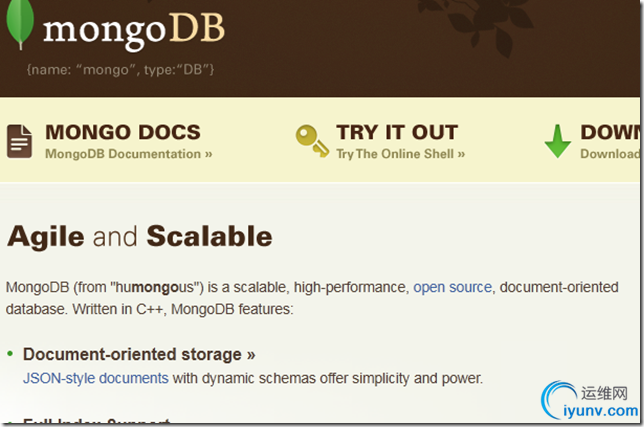Click the cut-off Full Index Support item
Screen dimensions: 644x427
pos(97,420)
